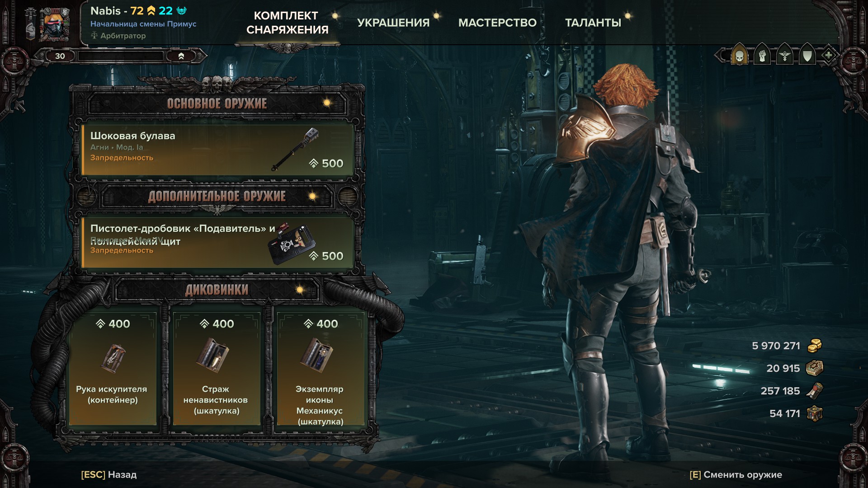Select the Комплект снаряжения tab
868x488 pixels.
tap(287, 23)
